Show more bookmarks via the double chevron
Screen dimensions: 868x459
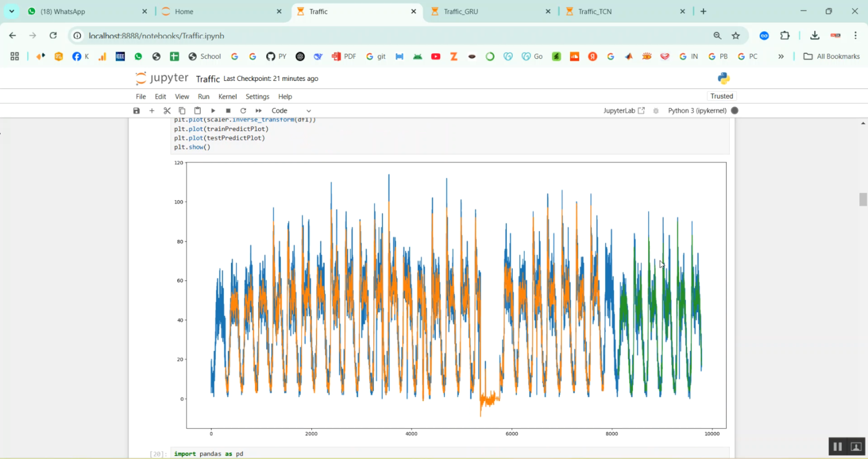[x=781, y=56]
